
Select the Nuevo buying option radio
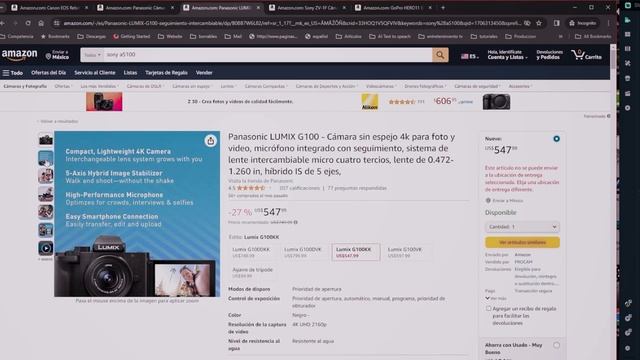pos(556,139)
